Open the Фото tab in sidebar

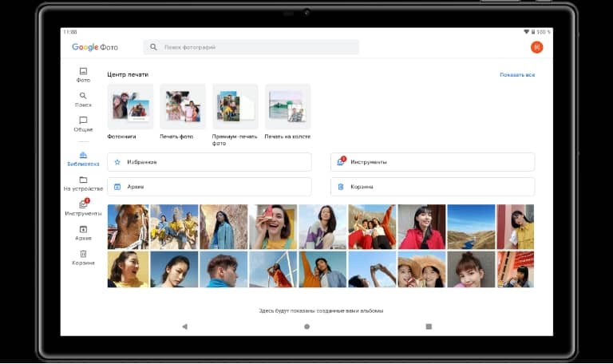point(83,74)
